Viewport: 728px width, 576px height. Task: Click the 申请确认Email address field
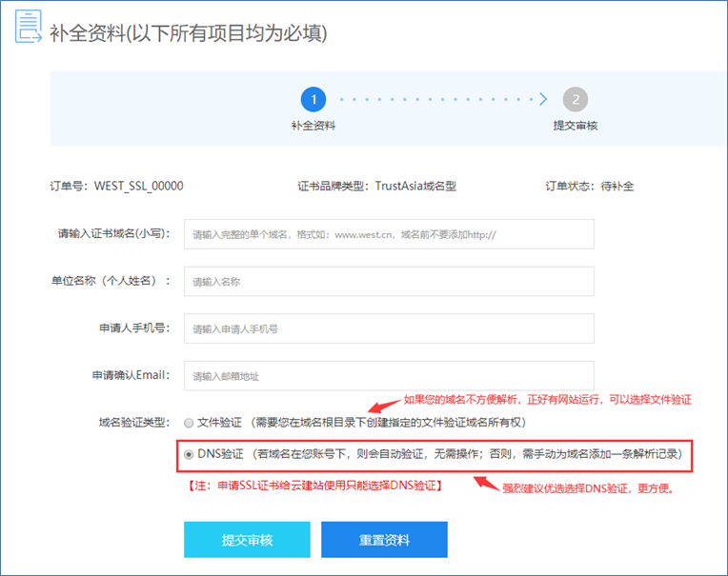click(x=389, y=375)
